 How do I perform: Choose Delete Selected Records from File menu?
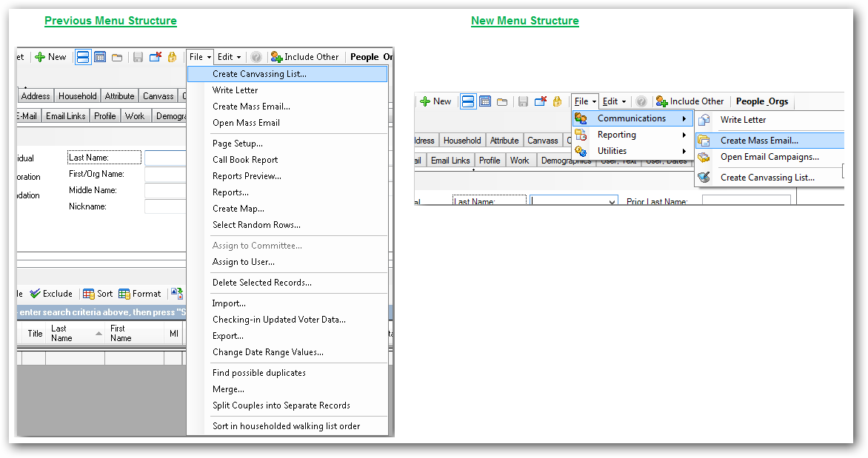261,283
